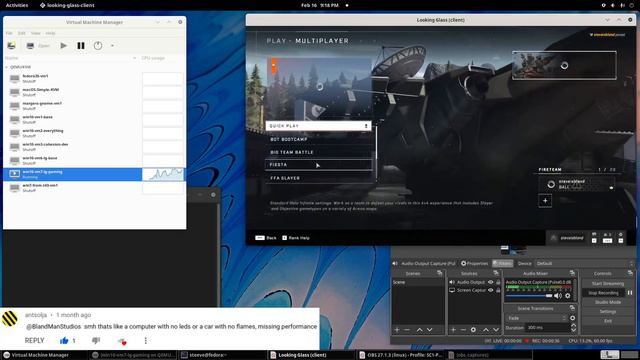Screen dimensions: 640x360
Task: Select Big Team Battle playlist
Action: [x=318, y=152]
